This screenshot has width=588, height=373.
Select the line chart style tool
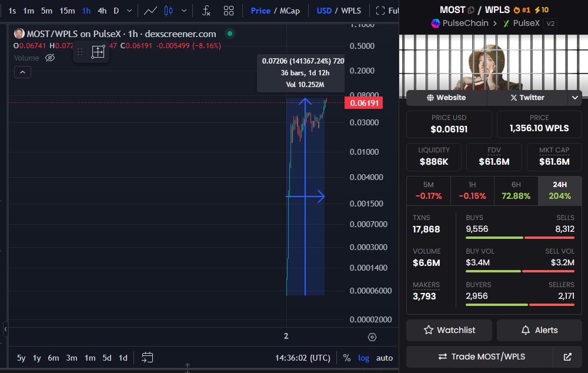pyautogui.click(x=151, y=10)
